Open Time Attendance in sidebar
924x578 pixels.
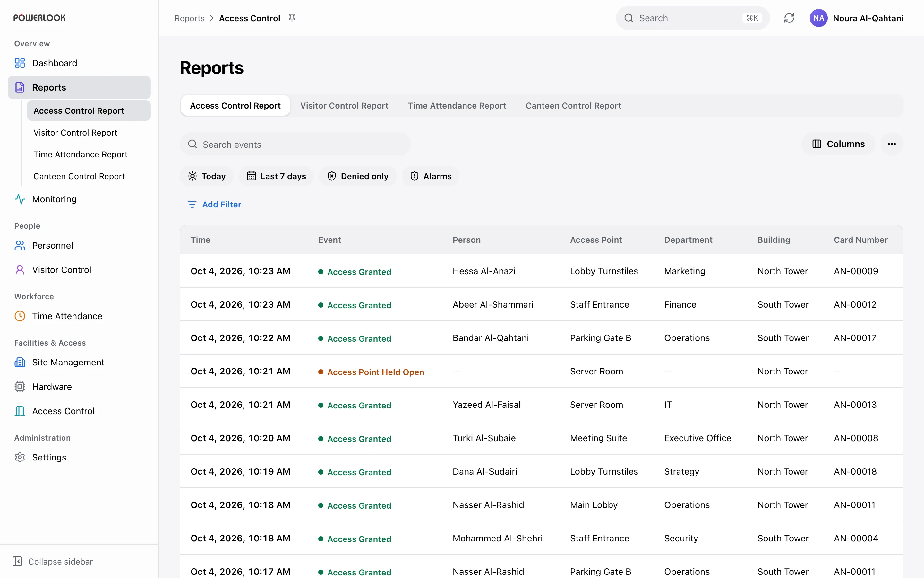(79, 316)
